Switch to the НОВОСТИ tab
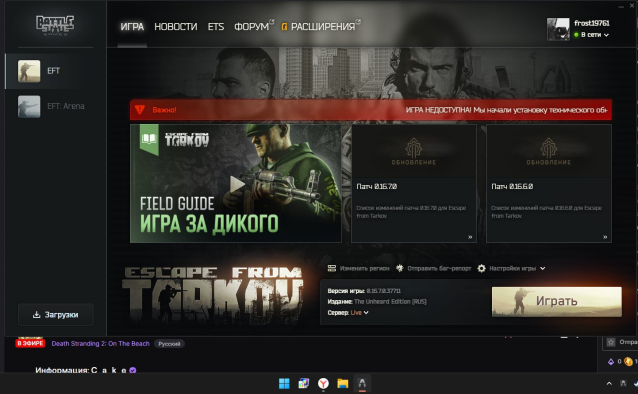The width and height of the screenshot is (638, 394). click(175, 27)
